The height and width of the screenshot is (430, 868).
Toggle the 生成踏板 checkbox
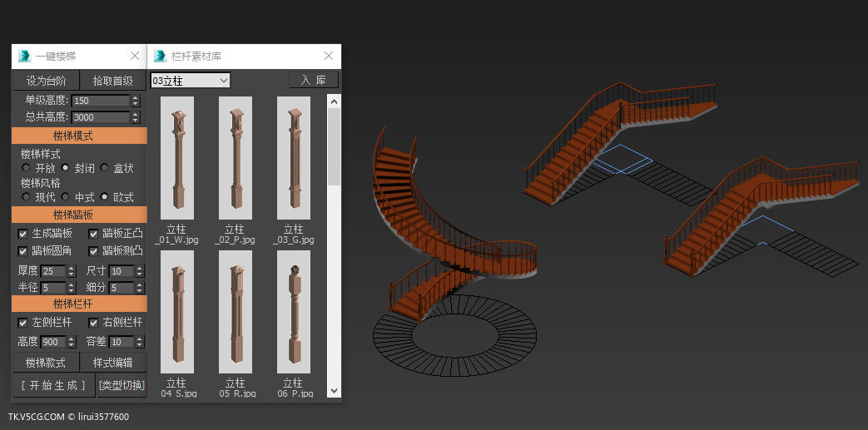23,234
